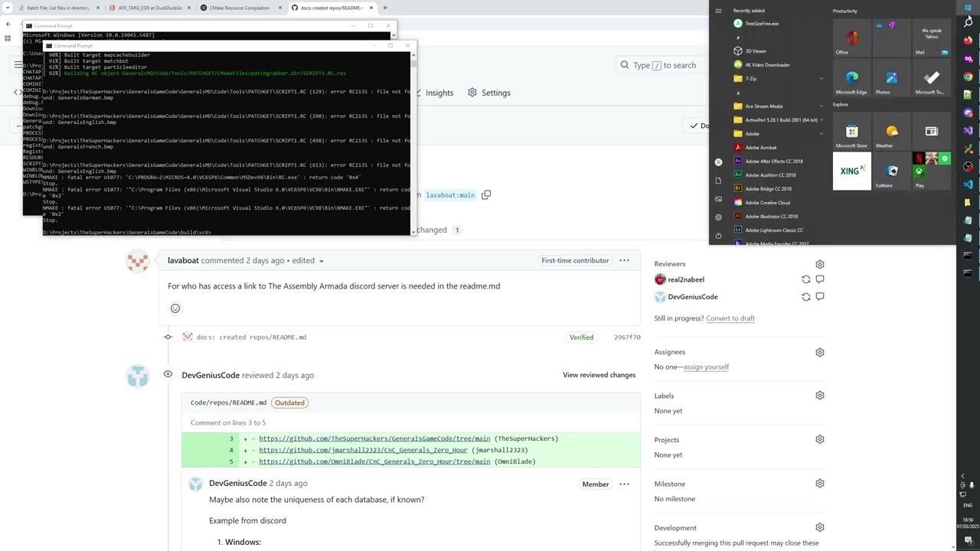Viewport: 980px width, 551px height.
Task: Open the Start menu user account icon
Action: pyautogui.click(x=718, y=162)
